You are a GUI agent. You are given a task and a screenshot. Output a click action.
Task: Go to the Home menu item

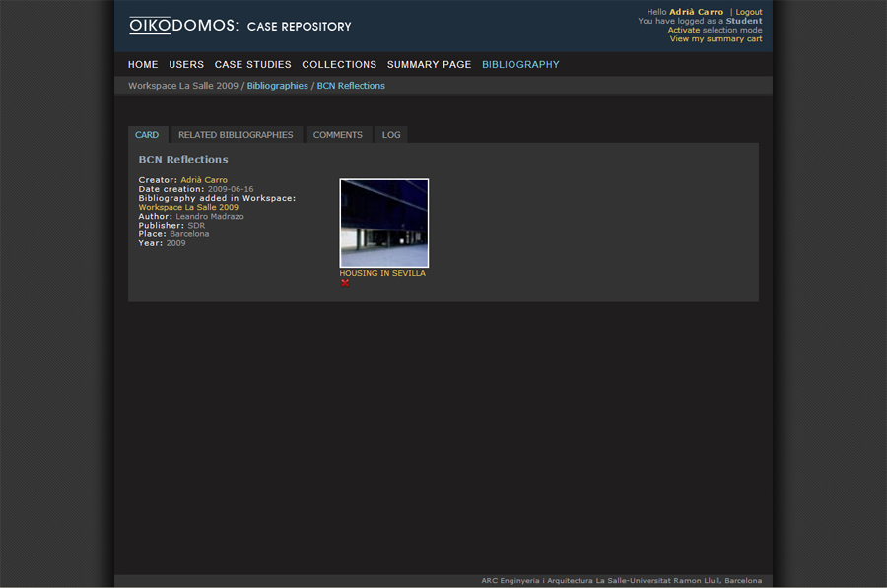coord(143,65)
